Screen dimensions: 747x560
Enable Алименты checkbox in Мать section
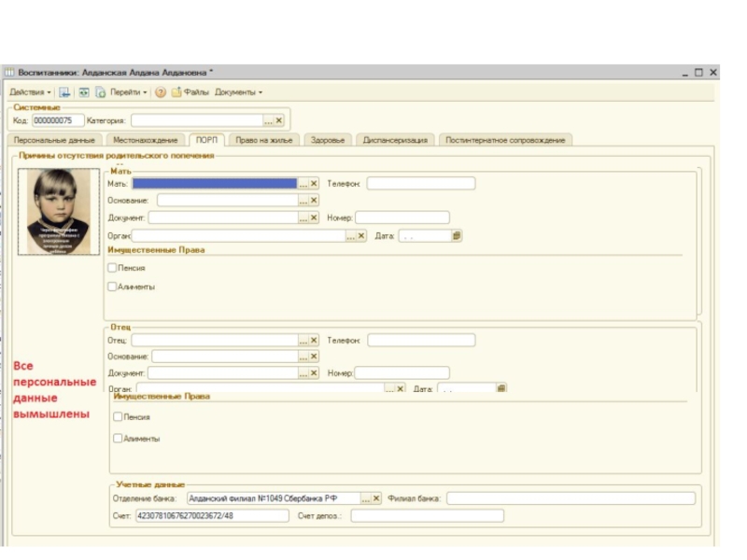[112, 287]
